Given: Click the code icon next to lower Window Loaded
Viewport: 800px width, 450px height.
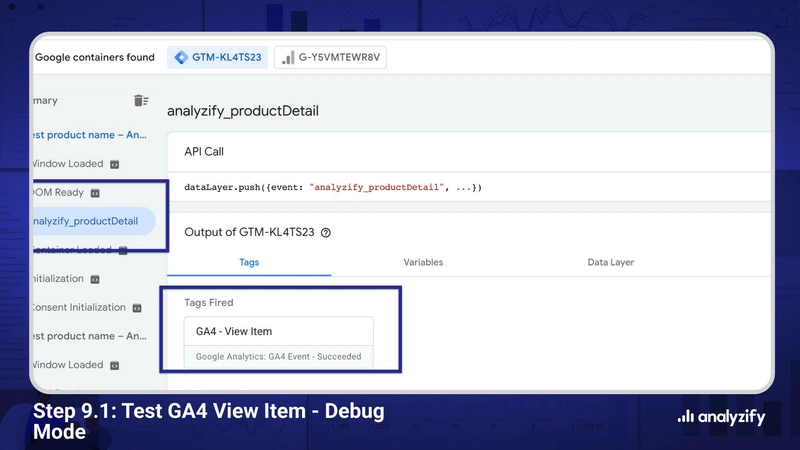Looking at the screenshot, I should coord(115,365).
